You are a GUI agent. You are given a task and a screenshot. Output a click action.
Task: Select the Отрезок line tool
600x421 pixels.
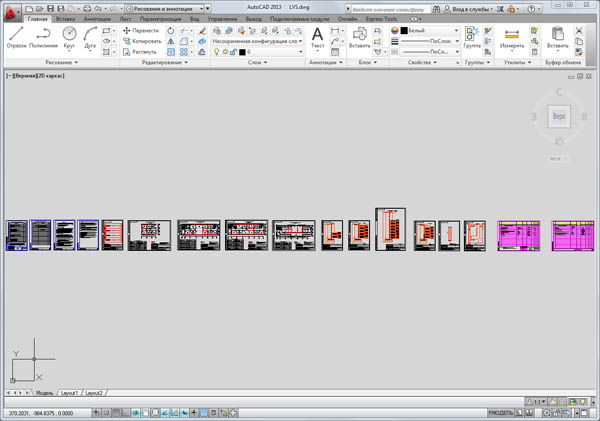(16, 37)
